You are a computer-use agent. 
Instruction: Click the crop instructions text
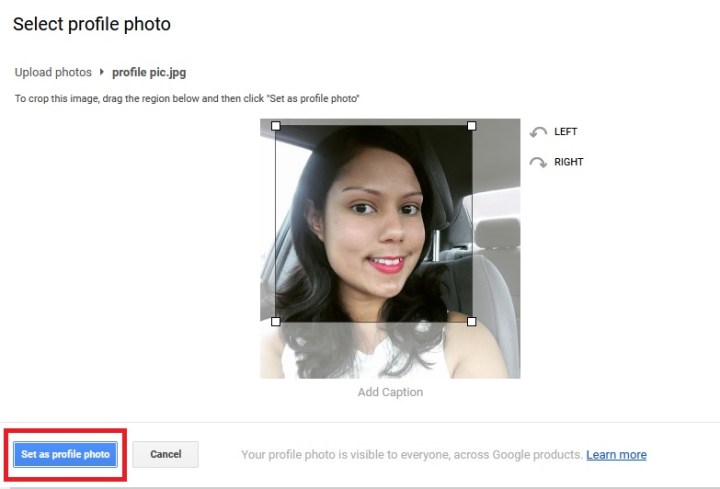click(187, 98)
